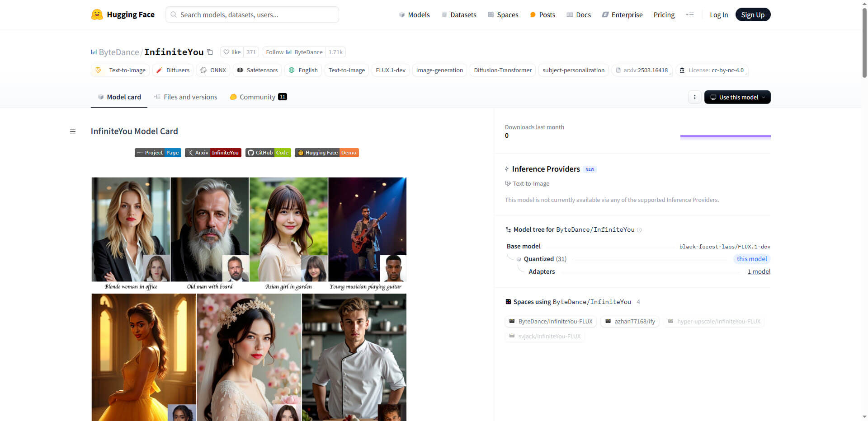Select the Text-to-Image tag with the icon
Viewport: 868px width, 421px height.
tap(120, 70)
